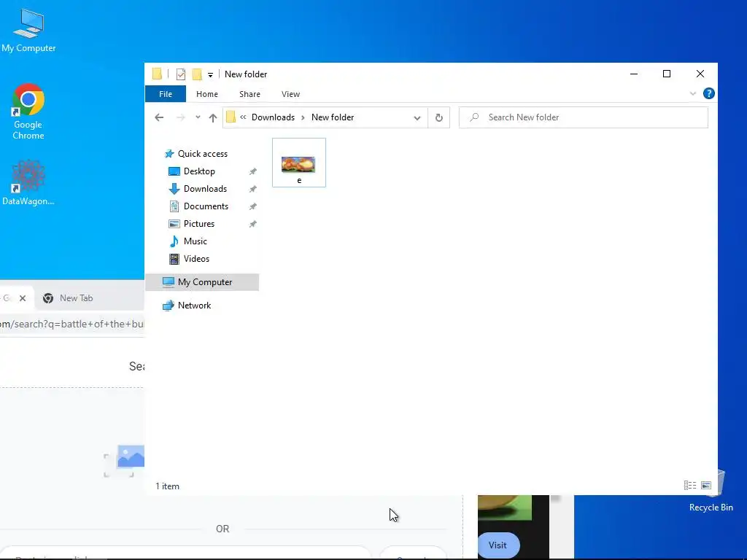Click the pin icon beside Pictures
The image size is (747, 560).
point(253,224)
